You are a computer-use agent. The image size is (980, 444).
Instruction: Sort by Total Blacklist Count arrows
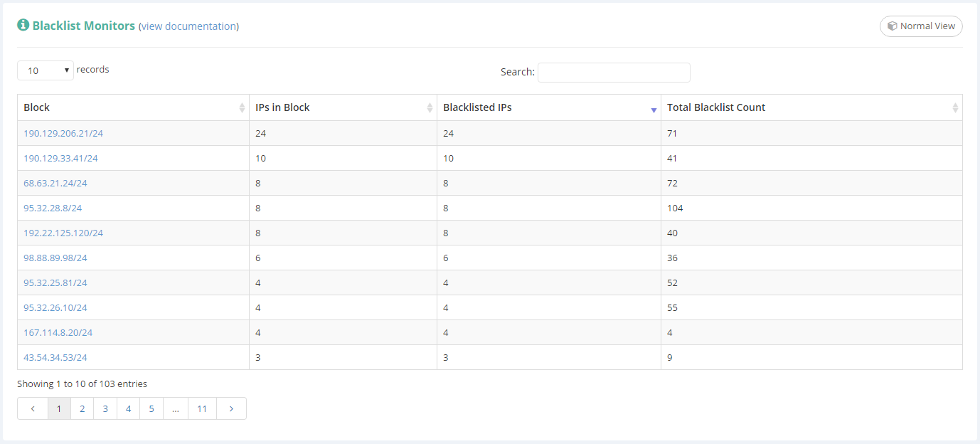[955, 108]
